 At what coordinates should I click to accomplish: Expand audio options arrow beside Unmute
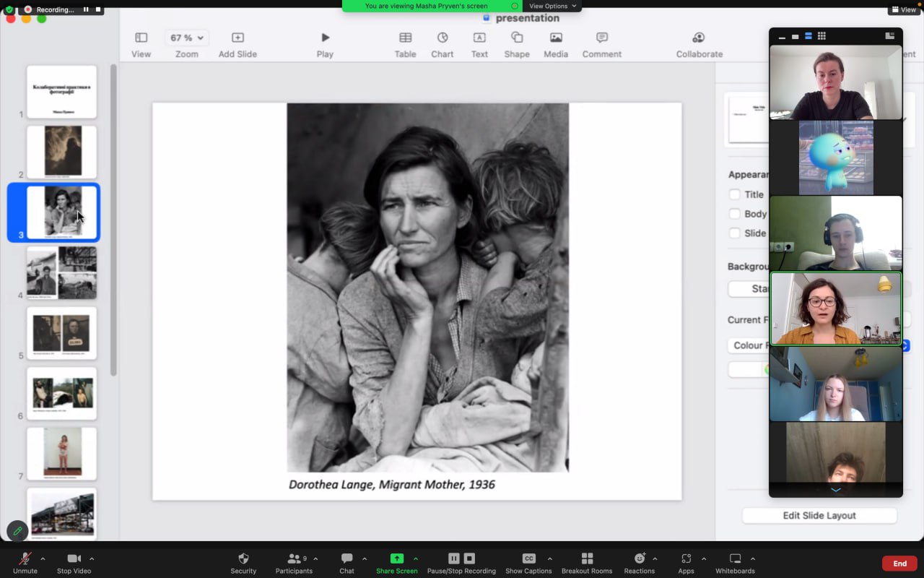click(43, 558)
